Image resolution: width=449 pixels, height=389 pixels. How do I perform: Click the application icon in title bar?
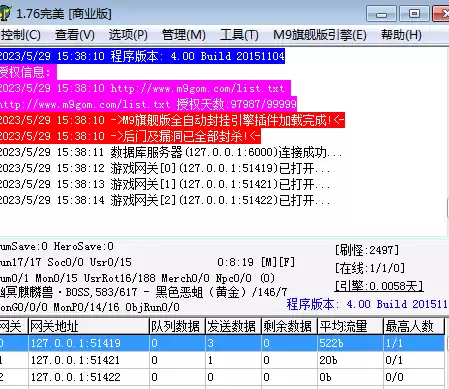click(x=5, y=14)
